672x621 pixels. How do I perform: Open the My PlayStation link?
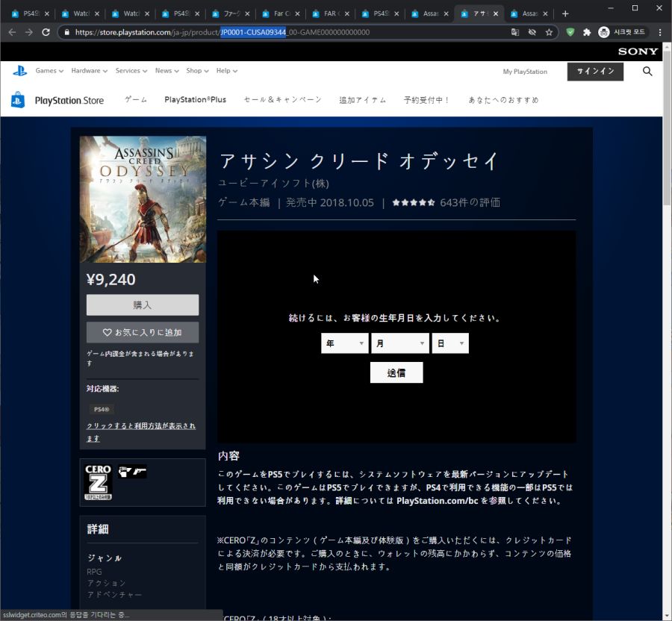(x=525, y=72)
